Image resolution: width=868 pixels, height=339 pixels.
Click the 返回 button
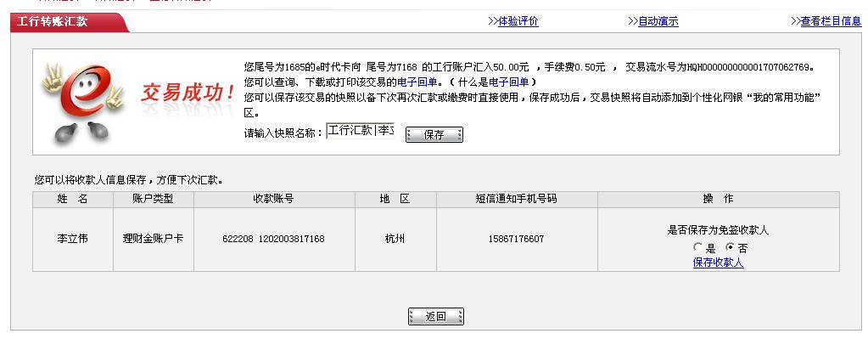click(435, 317)
